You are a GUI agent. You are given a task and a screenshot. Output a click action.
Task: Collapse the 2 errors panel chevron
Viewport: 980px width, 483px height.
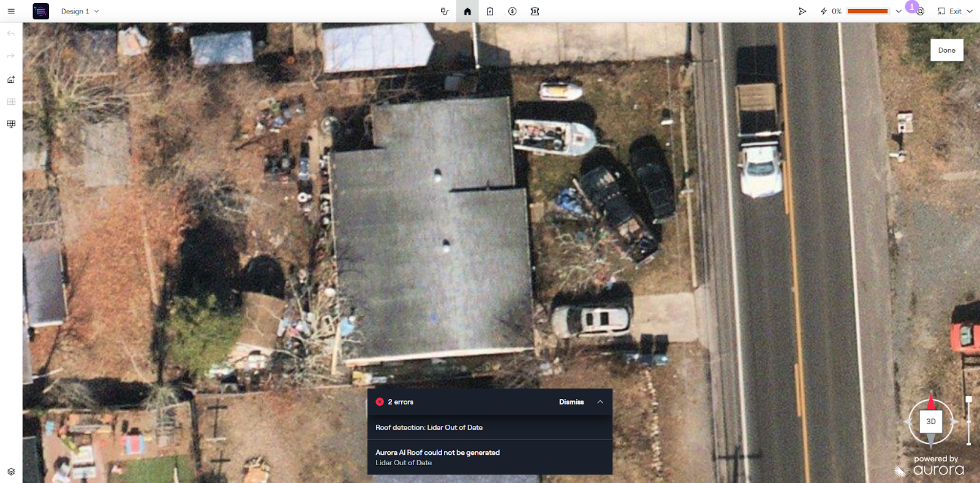600,402
